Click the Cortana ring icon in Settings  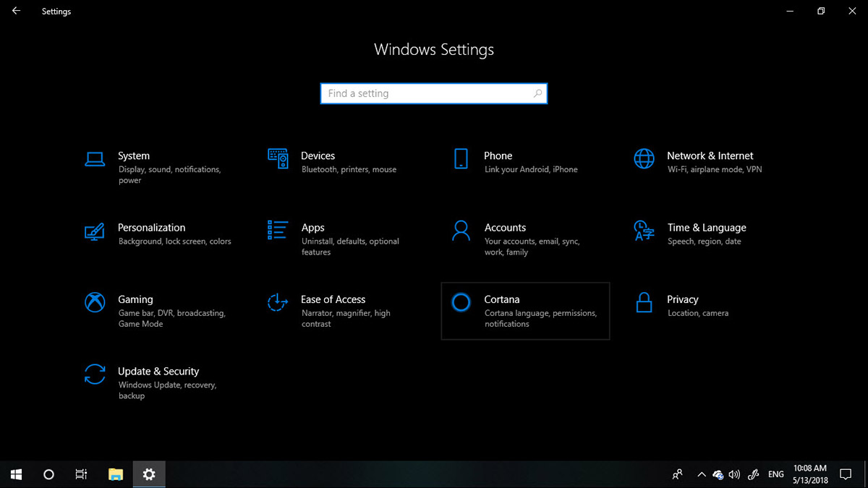click(461, 302)
